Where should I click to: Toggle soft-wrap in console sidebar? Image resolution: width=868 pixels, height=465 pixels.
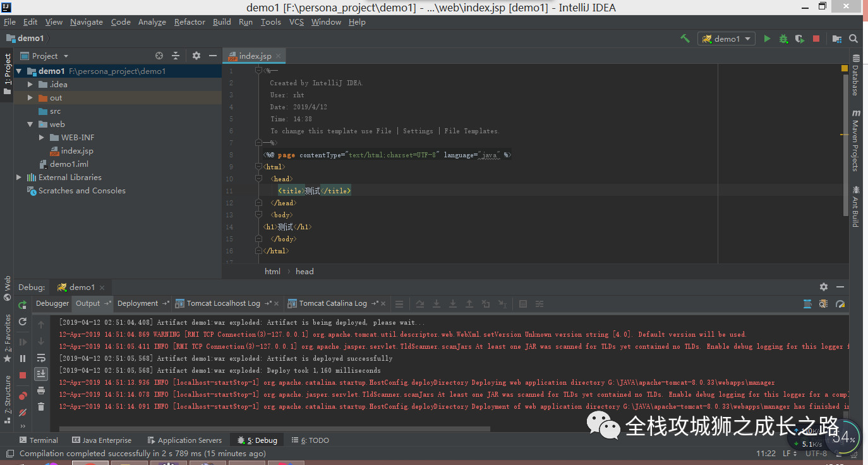click(x=41, y=358)
